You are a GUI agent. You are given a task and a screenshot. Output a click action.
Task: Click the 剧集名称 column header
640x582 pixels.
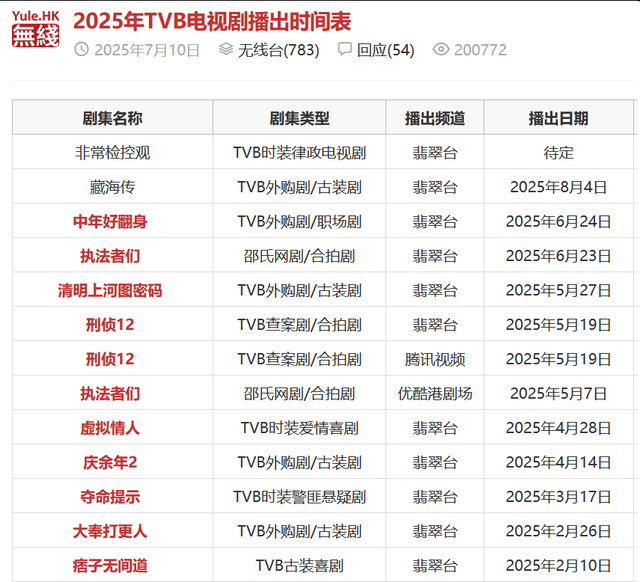click(113, 118)
